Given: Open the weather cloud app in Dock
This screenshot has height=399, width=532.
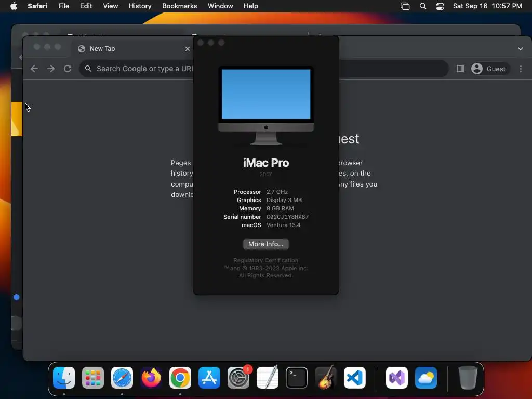Looking at the screenshot, I should tap(426, 378).
